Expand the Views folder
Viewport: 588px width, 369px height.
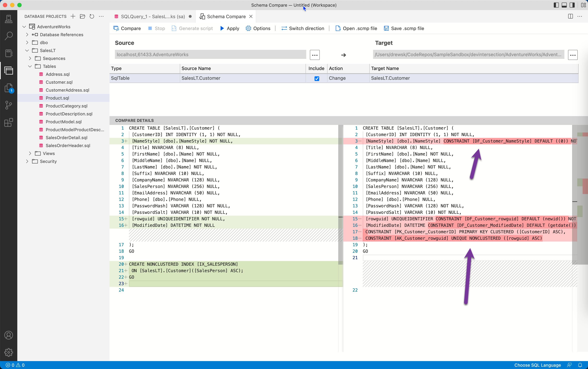[30, 153]
